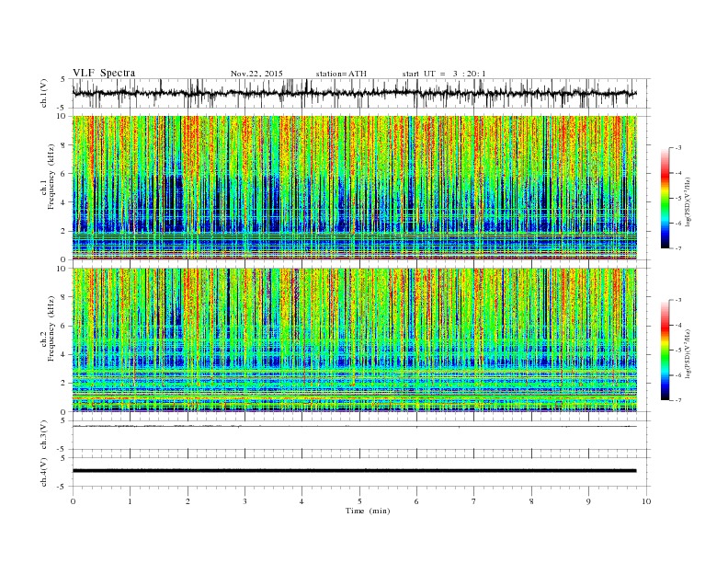Screen dimensions: 728x563
Task: Click the "-7" tick of the lower colorbar
Action: tap(678, 400)
